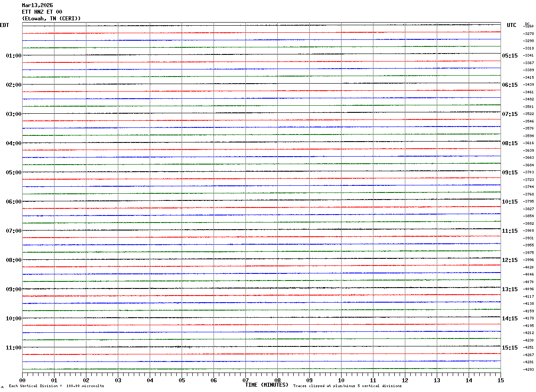Click the '05:15' UTC time label

(x=510, y=56)
